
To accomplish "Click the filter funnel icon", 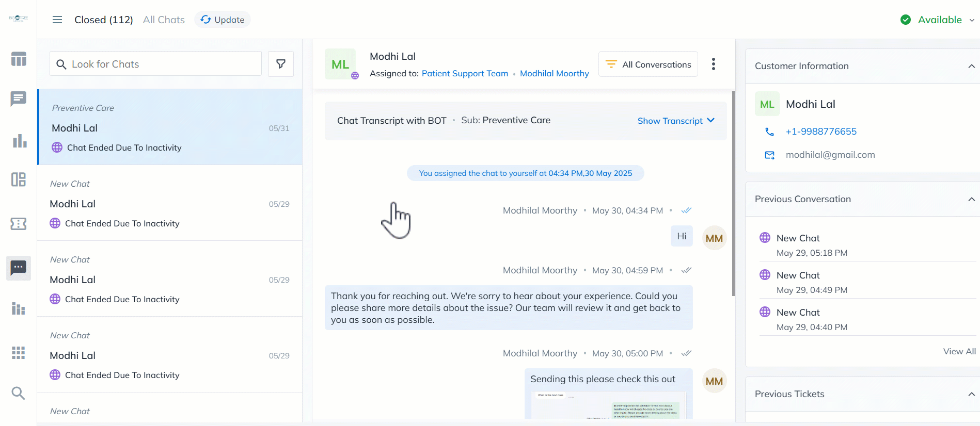I will point(281,64).
